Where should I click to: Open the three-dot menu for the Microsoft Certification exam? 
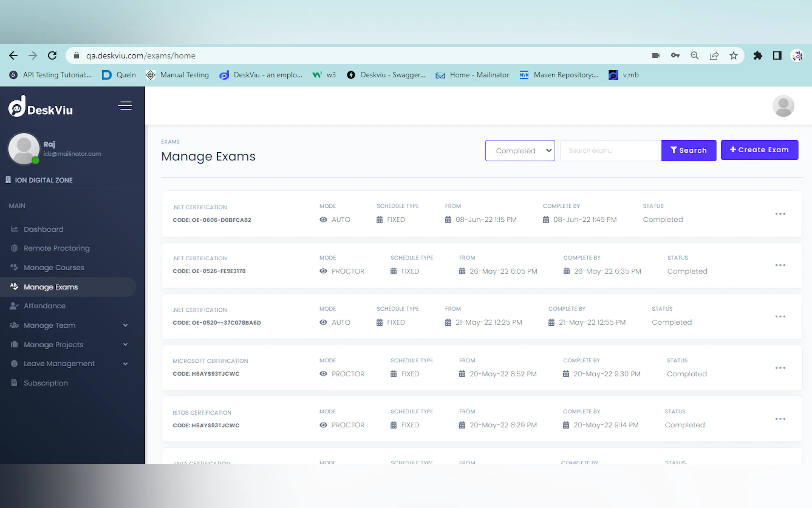pos(780,368)
